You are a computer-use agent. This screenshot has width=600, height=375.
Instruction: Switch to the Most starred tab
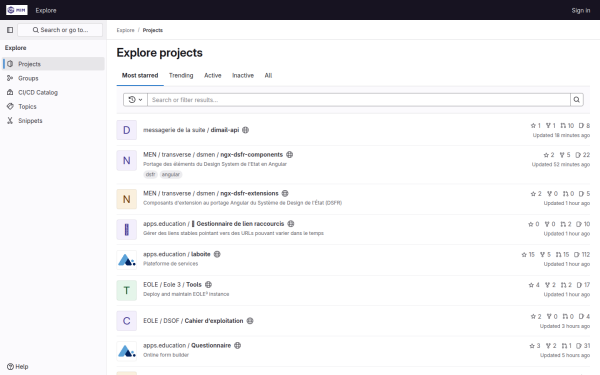click(140, 75)
